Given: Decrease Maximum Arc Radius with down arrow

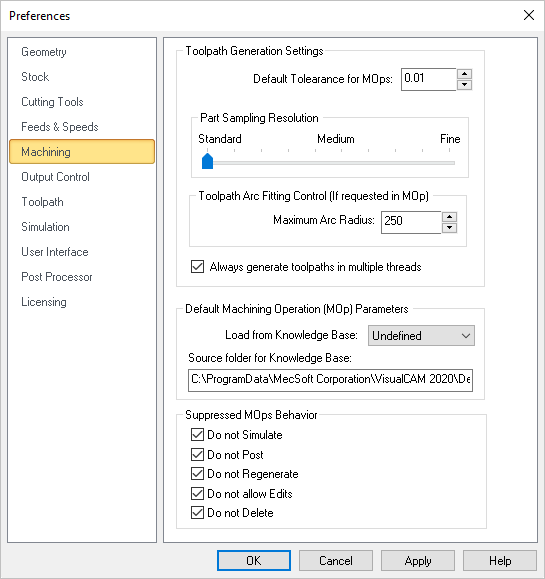Looking at the screenshot, I should click(449, 227).
